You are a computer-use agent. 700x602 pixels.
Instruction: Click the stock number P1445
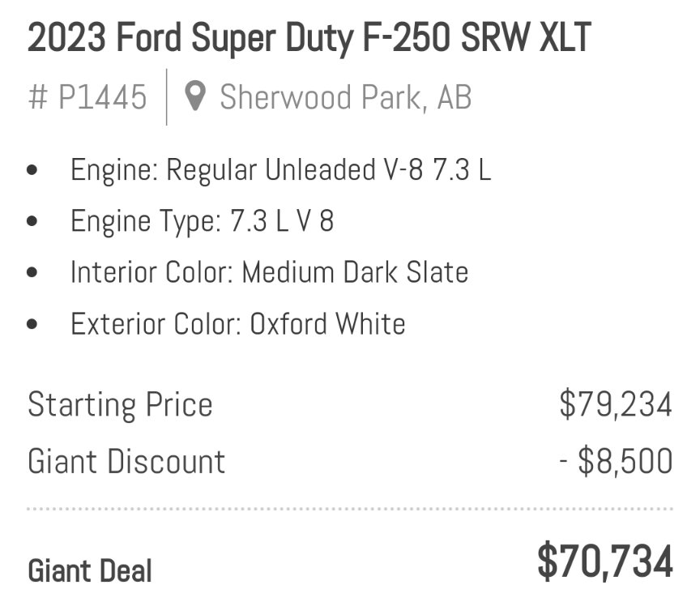coord(87,97)
